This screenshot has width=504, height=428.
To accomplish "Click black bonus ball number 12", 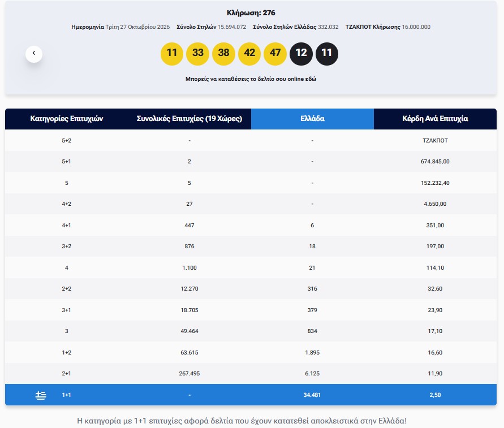I will click(x=301, y=54).
